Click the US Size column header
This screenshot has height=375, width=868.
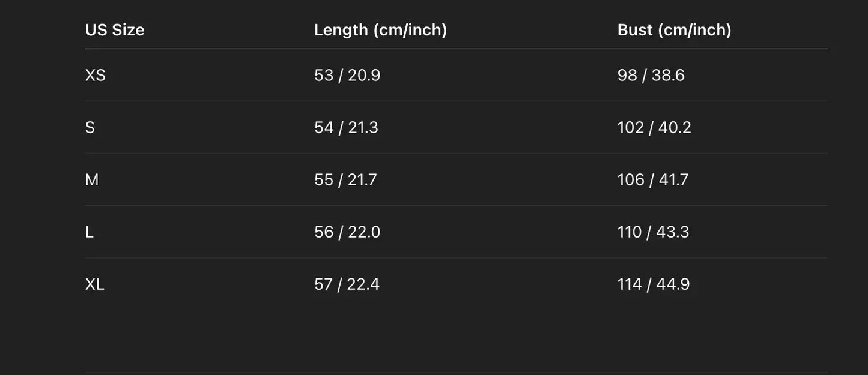[115, 30]
